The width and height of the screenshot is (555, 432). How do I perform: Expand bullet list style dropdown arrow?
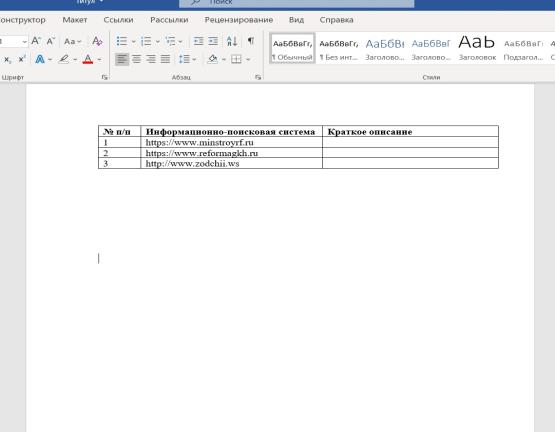pyautogui.click(x=133, y=42)
